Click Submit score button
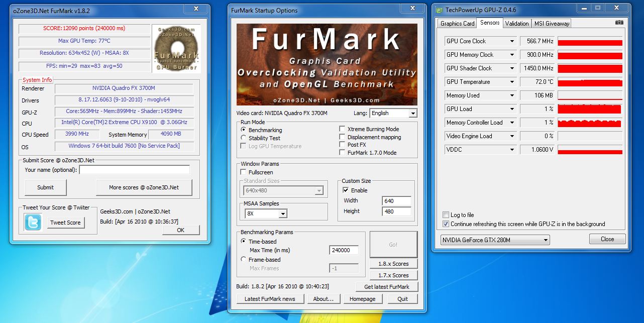The image size is (644, 323). tap(45, 187)
